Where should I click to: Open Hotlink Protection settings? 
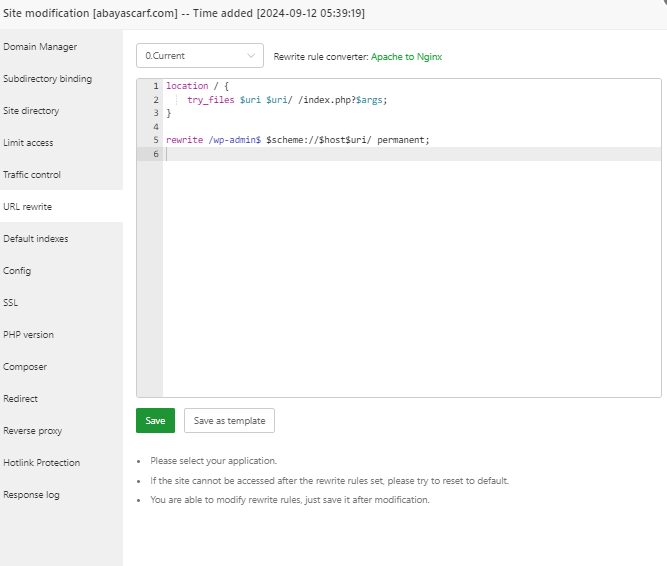pos(42,463)
